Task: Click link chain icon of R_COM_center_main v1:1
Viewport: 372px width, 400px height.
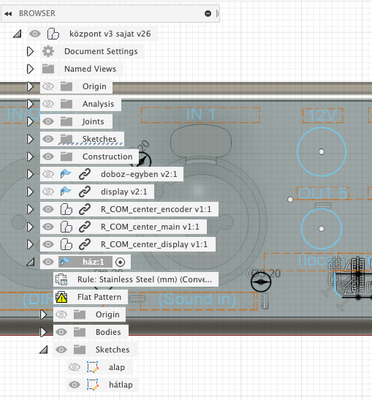Action: pos(85,227)
